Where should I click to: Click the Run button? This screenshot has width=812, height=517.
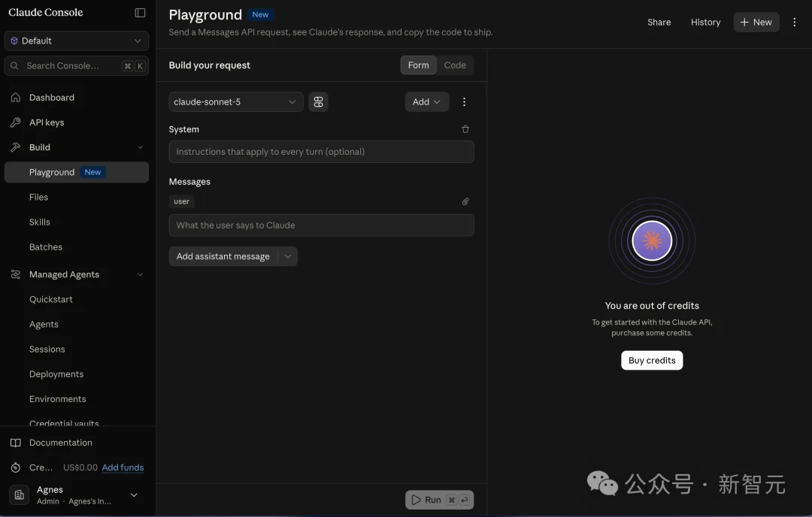[439, 500]
